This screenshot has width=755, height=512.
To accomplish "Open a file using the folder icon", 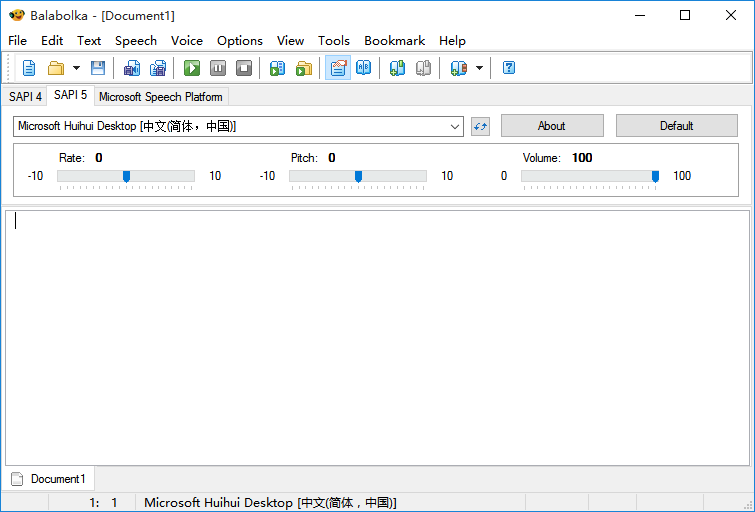I will (56, 68).
